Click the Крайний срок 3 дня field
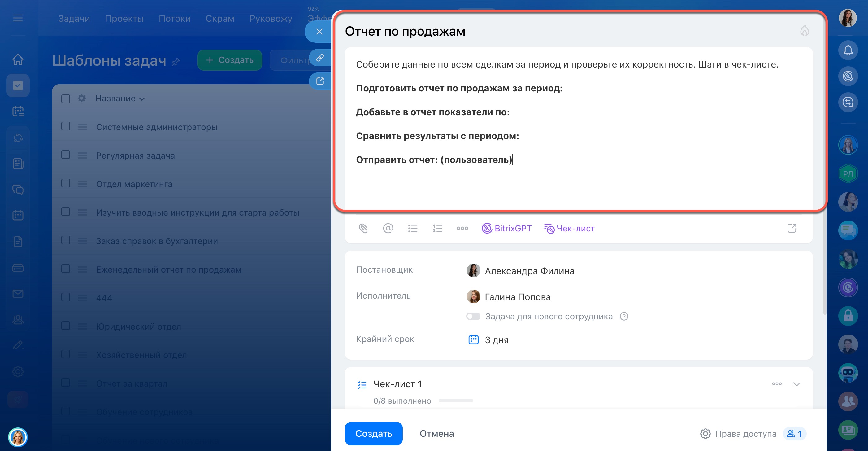The width and height of the screenshot is (868, 451). 496,340
